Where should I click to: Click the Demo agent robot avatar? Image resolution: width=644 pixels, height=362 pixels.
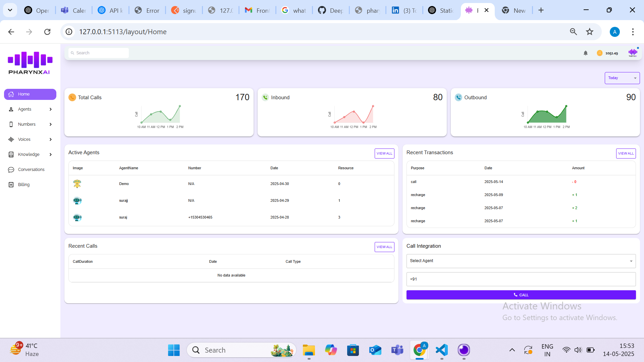tap(77, 184)
